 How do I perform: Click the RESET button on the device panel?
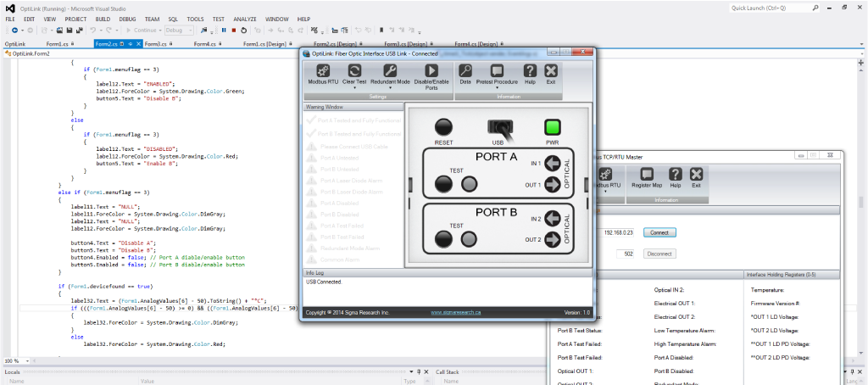tap(443, 127)
